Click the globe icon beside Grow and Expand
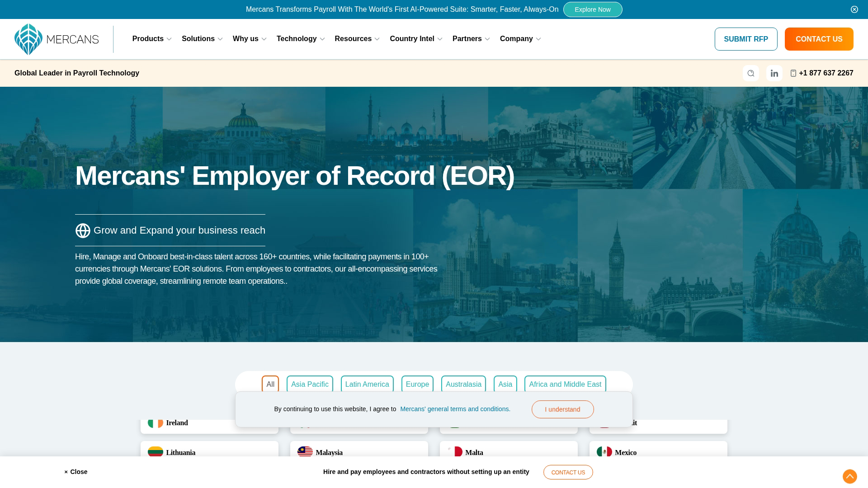Image resolution: width=868 pixels, height=488 pixels. tap(83, 230)
